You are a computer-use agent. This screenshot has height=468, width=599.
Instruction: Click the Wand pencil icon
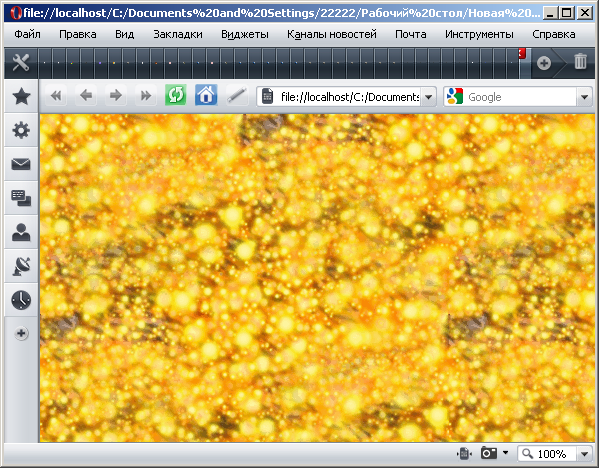236,96
